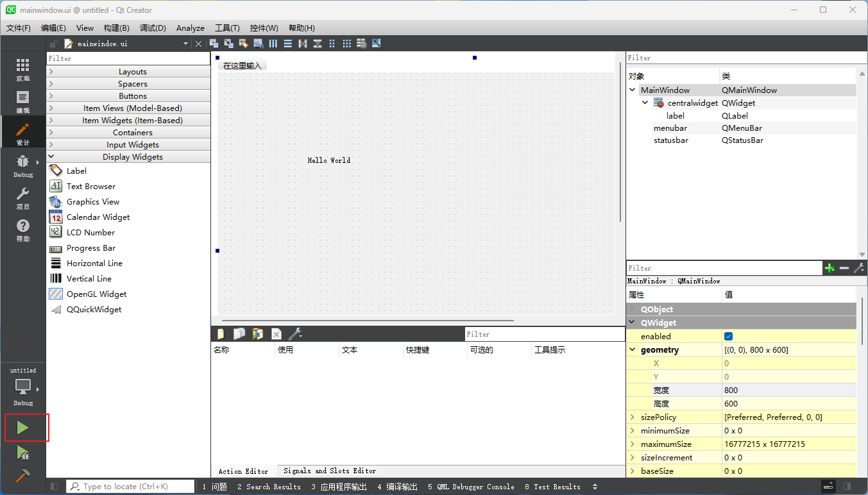Build the project with the hammer icon
The width and height of the screenshot is (868, 495).
tap(23, 476)
